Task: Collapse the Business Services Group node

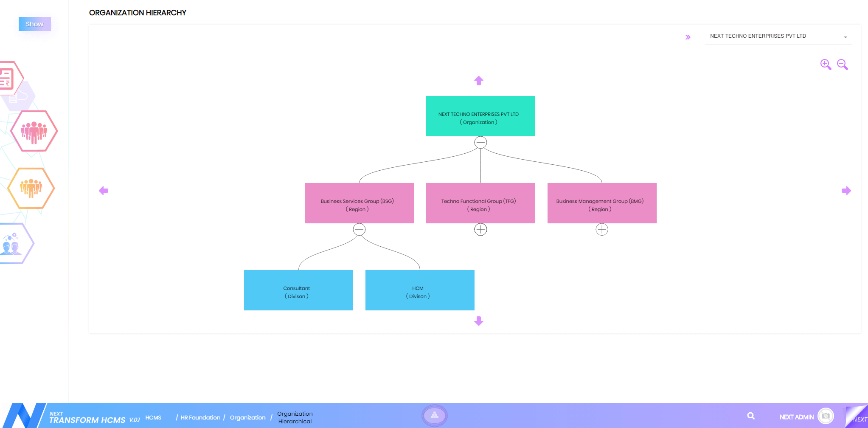Action: 359,229
